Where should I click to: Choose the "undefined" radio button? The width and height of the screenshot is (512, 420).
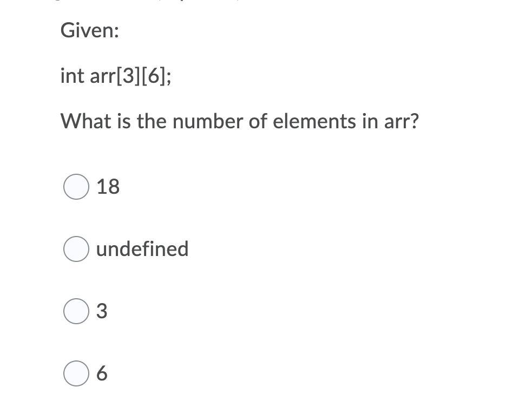(x=76, y=249)
